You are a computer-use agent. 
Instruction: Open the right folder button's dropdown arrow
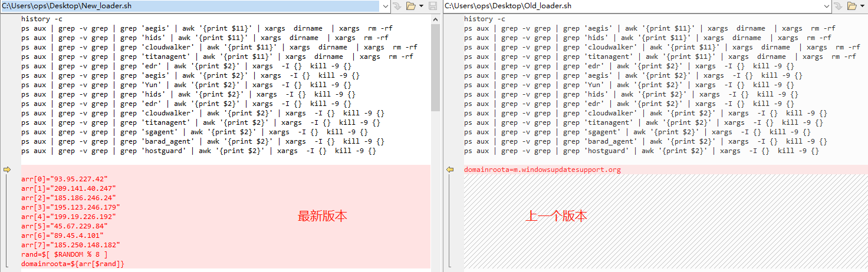(x=862, y=6)
